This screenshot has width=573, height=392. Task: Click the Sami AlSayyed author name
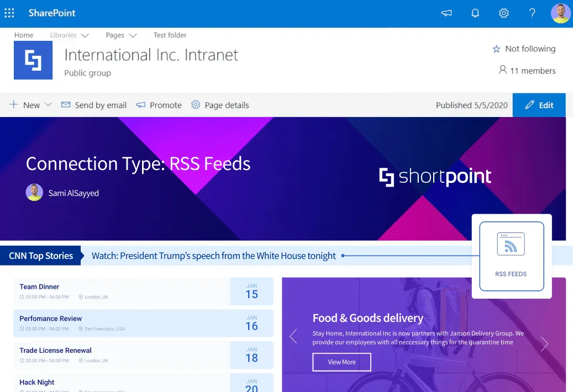73,193
